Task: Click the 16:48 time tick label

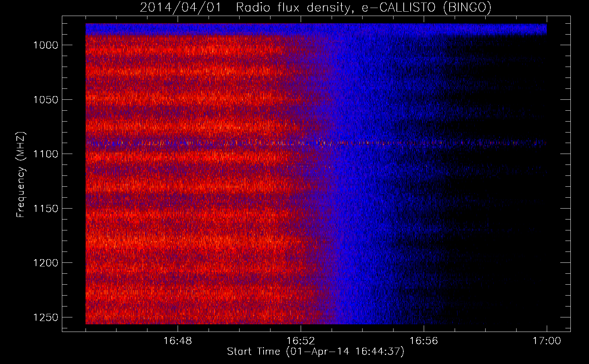Action: 178,341
